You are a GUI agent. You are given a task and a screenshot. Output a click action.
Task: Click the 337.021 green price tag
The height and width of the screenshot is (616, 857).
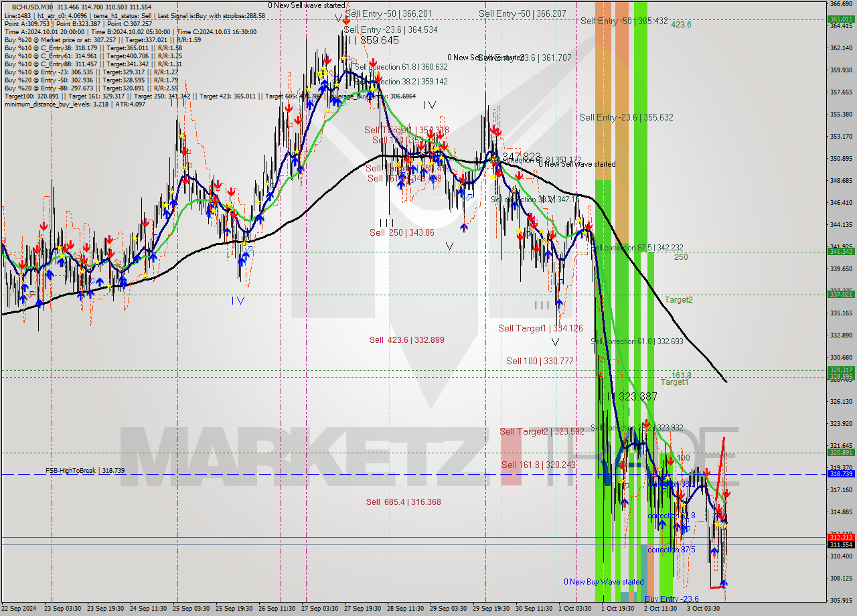coord(842,294)
